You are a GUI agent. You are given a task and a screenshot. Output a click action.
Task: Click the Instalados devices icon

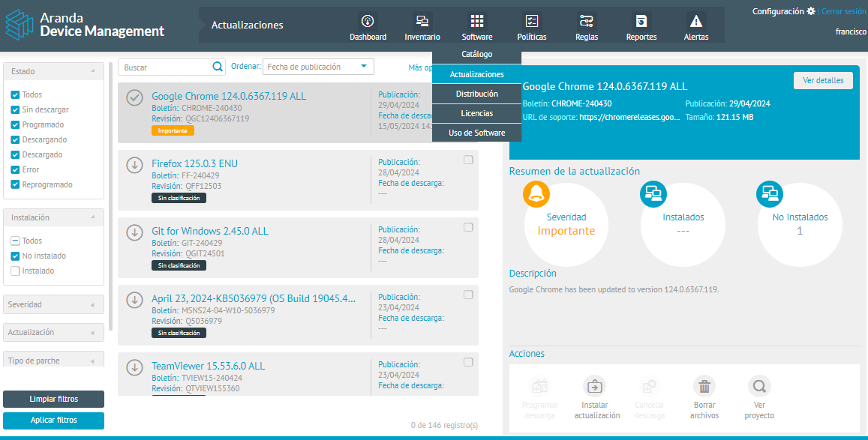pos(653,194)
